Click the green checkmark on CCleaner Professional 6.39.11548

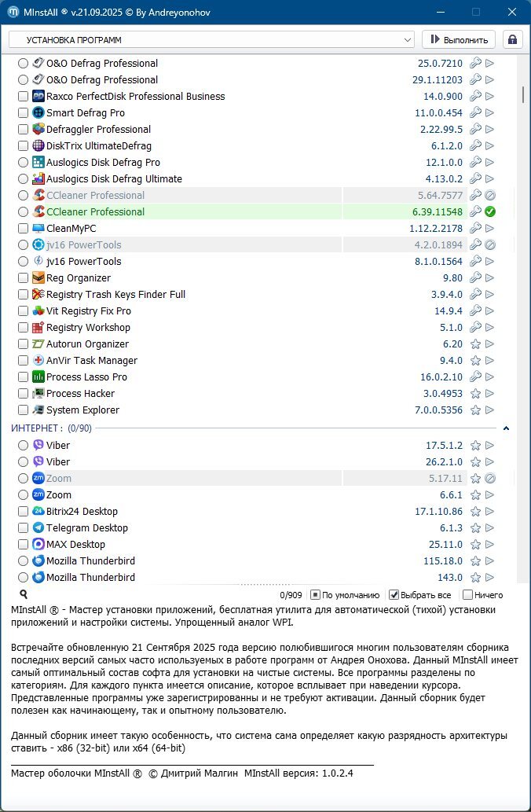pyautogui.click(x=489, y=212)
